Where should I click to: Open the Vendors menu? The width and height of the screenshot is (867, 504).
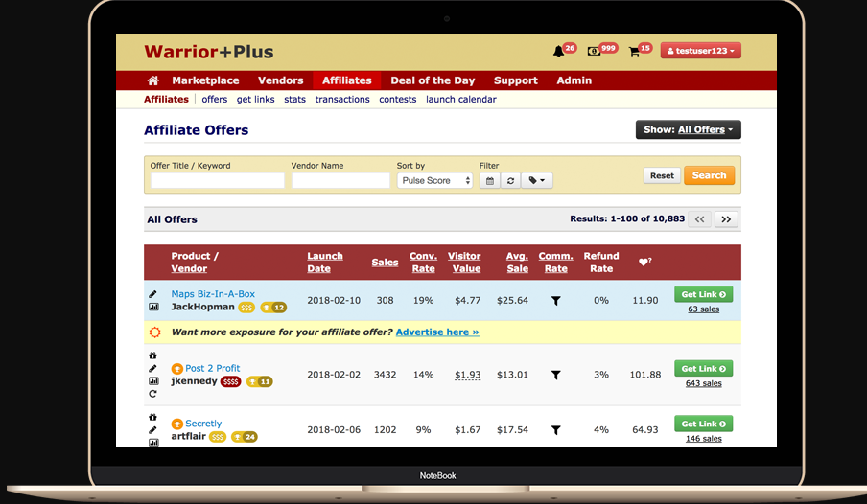[x=281, y=80]
